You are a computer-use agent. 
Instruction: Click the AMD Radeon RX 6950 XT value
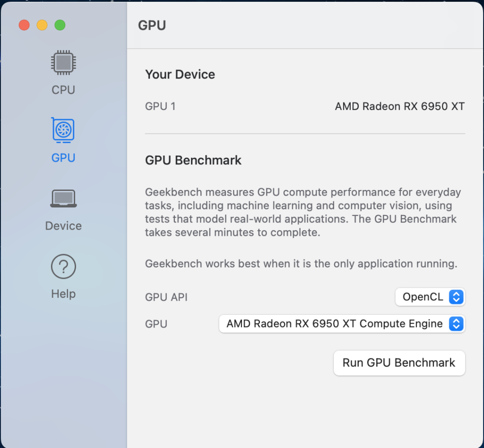coord(400,106)
